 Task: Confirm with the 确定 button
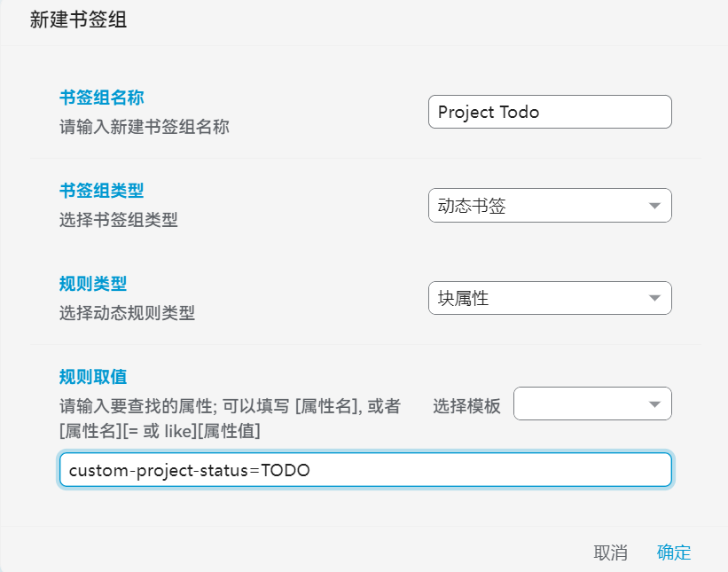[x=673, y=552]
